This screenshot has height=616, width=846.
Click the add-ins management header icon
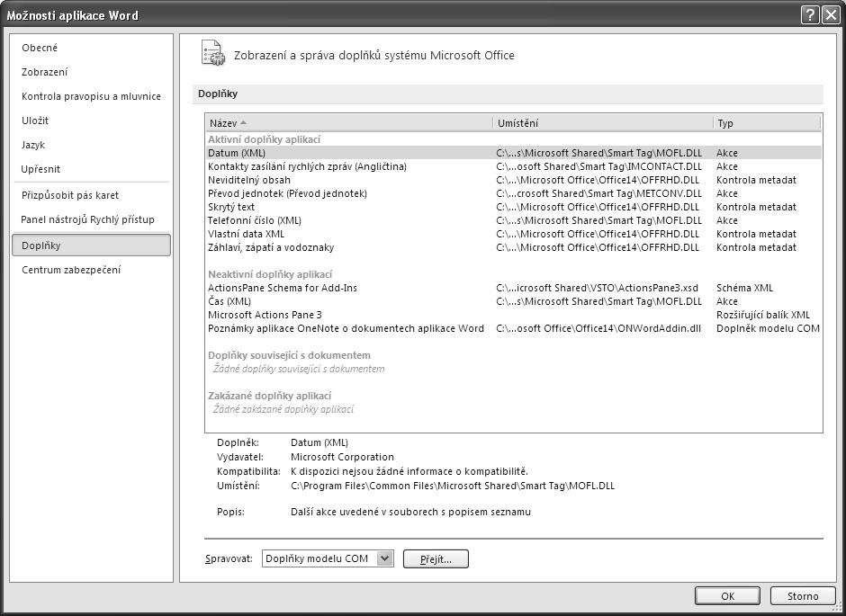[213, 53]
